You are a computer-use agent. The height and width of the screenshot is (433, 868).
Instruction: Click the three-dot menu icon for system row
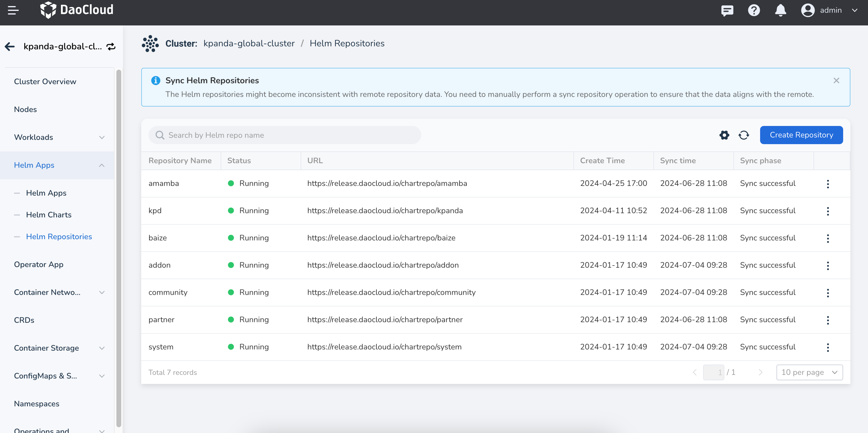coord(828,347)
